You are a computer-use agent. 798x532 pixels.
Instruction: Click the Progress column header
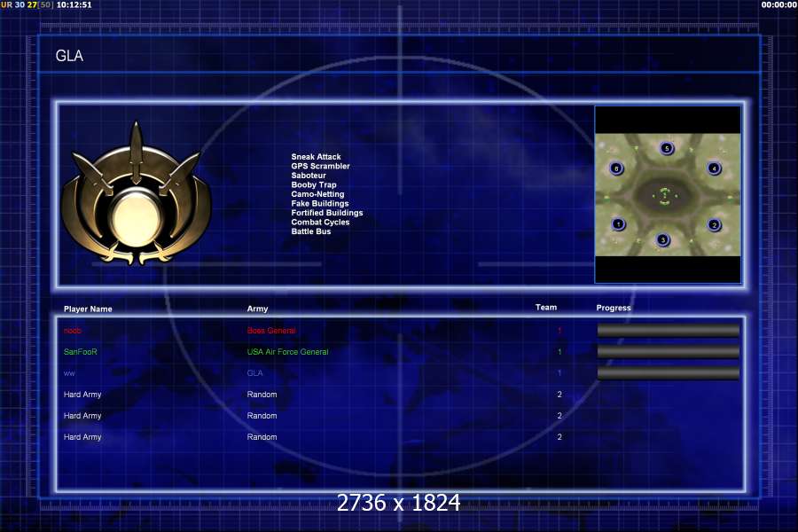(x=614, y=308)
